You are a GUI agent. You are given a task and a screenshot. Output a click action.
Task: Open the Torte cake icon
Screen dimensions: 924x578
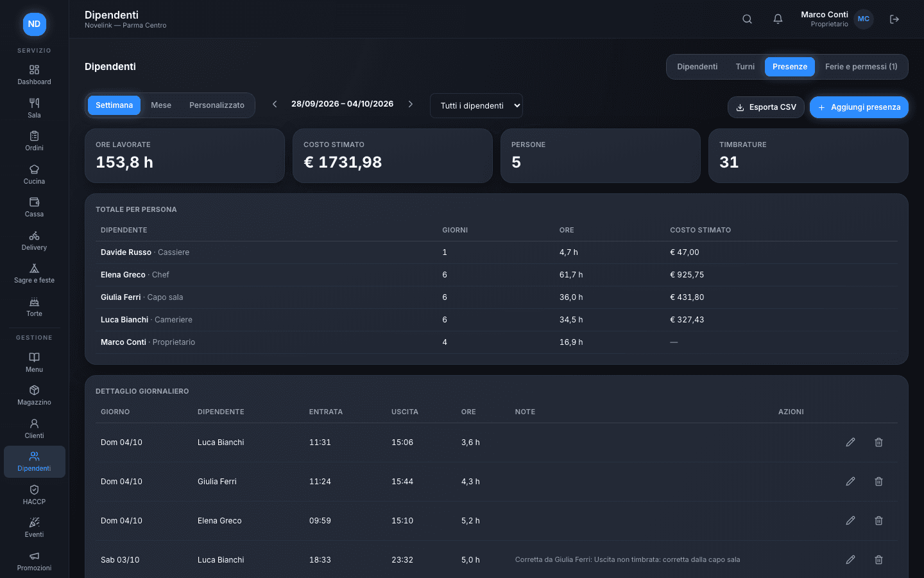pyautogui.click(x=34, y=306)
